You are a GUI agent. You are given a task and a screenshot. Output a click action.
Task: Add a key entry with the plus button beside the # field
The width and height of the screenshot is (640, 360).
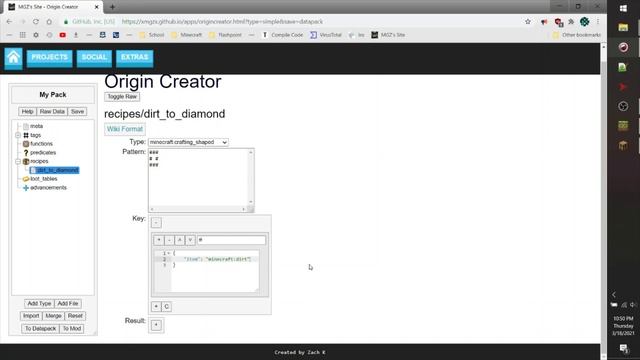coord(159,240)
